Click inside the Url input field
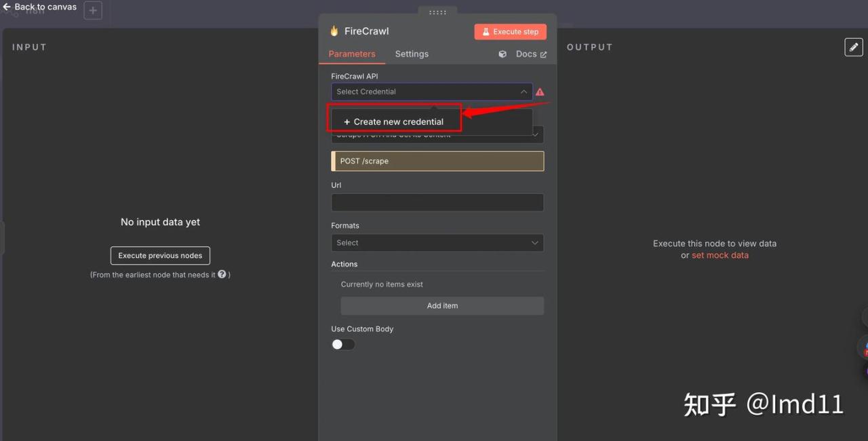The height and width of the screenshot is (441, 868). (x=437, y=202)
